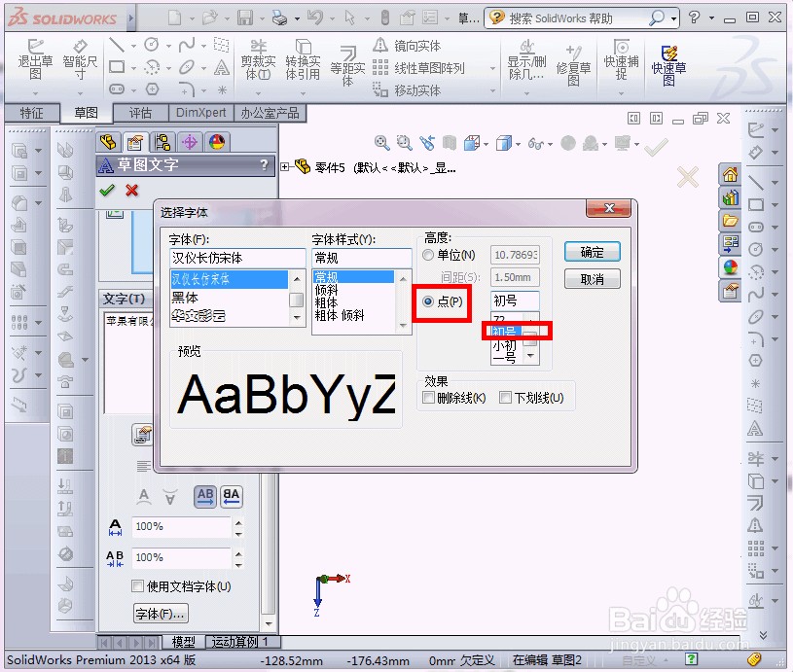
Task: Click Display/Delete Relations (显示/删除几何关系)
Action: 526,59
